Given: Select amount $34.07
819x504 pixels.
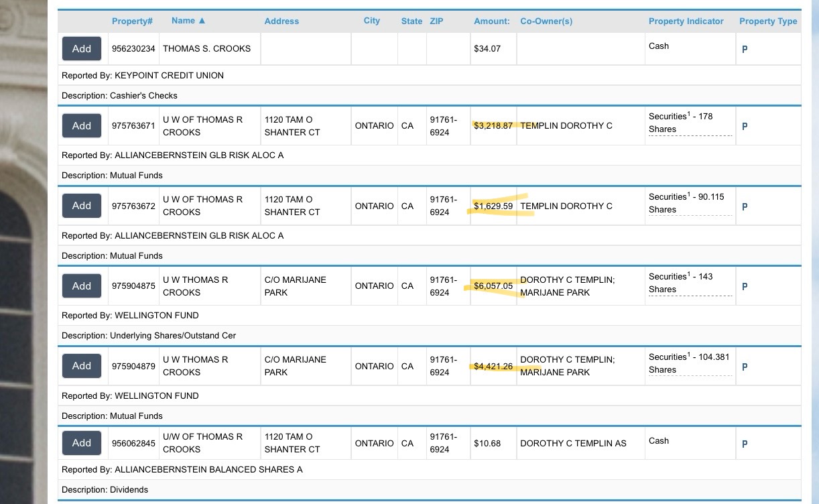Looking at the screenshot, I should click(487, 49).
